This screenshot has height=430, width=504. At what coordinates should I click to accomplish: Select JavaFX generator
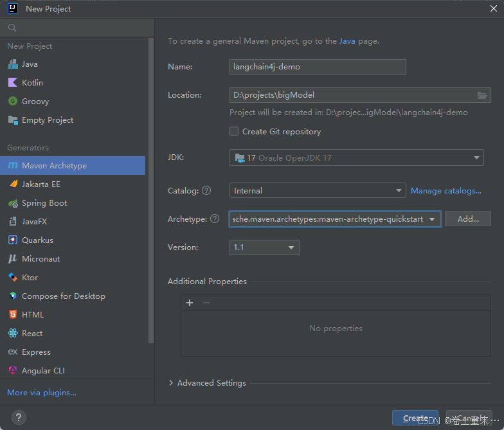73,221
